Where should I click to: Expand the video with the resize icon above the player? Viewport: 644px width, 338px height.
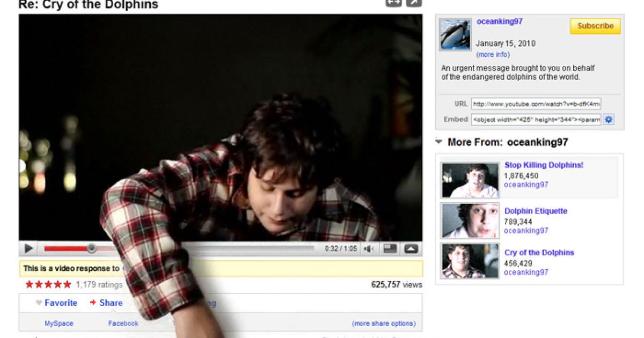pos(394,3)
